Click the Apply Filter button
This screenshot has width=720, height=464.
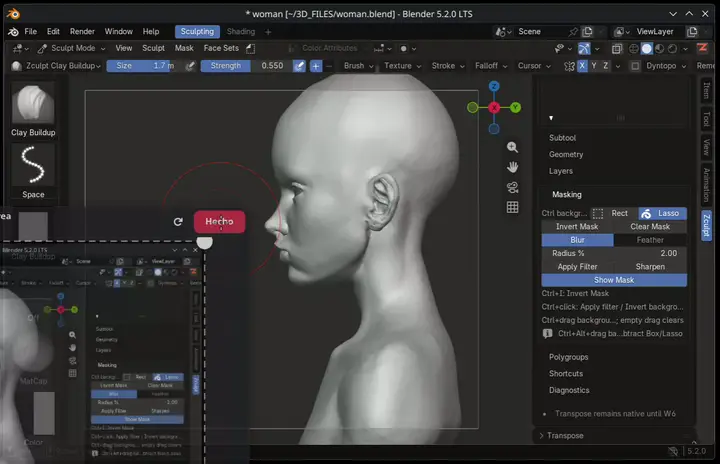tap(577, 267)
